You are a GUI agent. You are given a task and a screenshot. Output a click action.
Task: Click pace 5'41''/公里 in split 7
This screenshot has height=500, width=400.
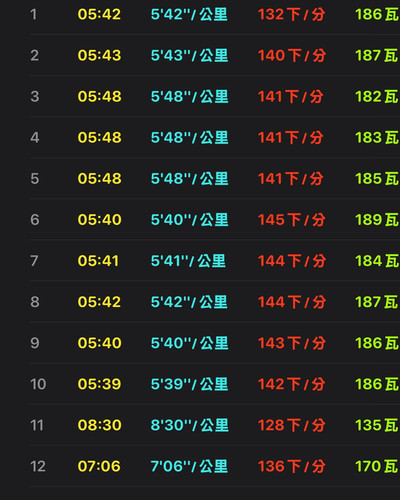click(188, 261)
